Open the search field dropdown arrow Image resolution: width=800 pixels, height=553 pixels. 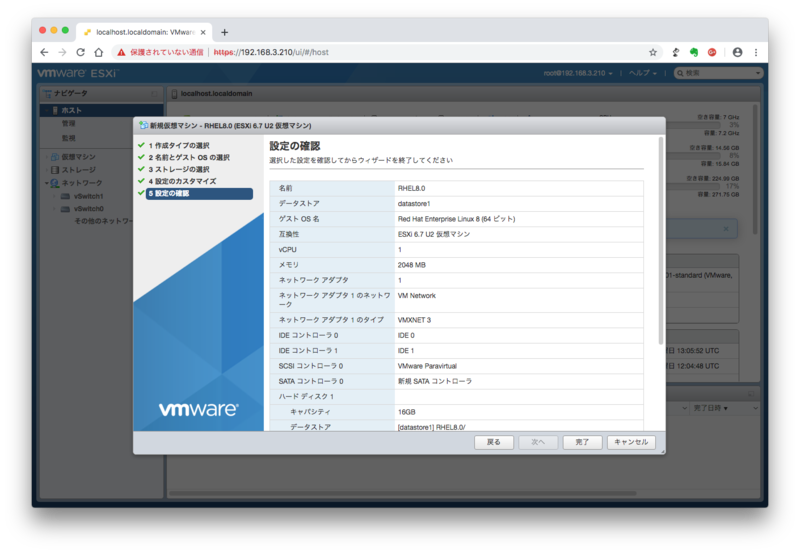coord(758,73)
